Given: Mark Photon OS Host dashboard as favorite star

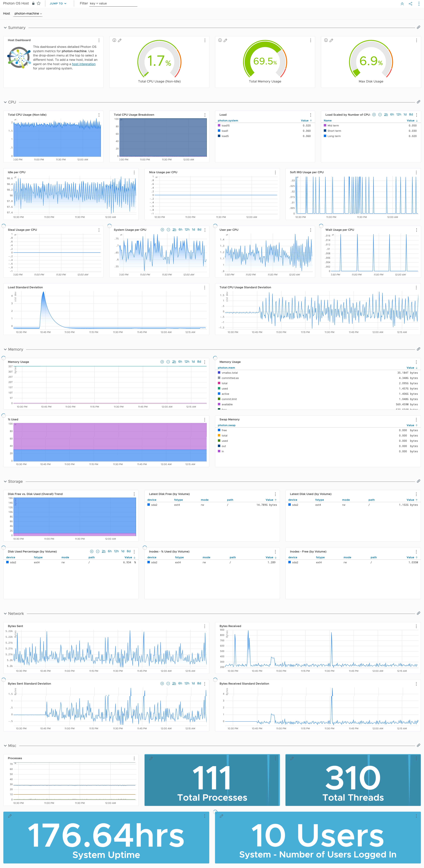Looking at the screenshot, I should [x=39, y=3].
